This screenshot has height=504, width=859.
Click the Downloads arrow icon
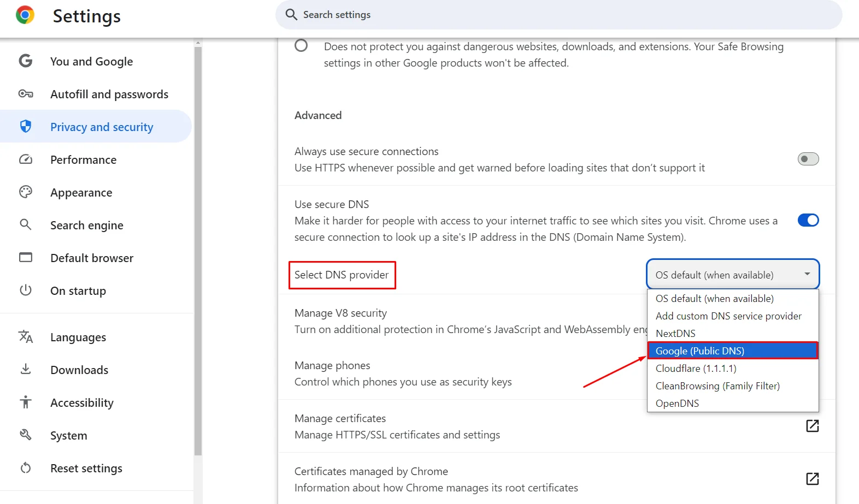[26, 369]
